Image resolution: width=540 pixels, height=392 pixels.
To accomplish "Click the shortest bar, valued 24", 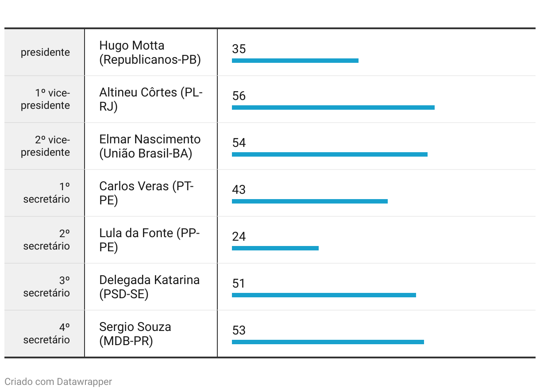I will (275, 248).
